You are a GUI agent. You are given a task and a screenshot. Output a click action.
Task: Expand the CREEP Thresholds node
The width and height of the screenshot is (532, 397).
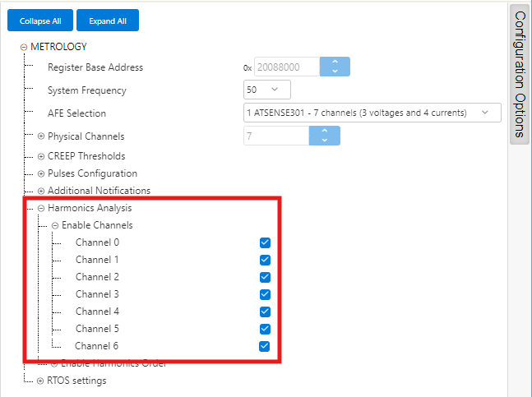[40, 156]
